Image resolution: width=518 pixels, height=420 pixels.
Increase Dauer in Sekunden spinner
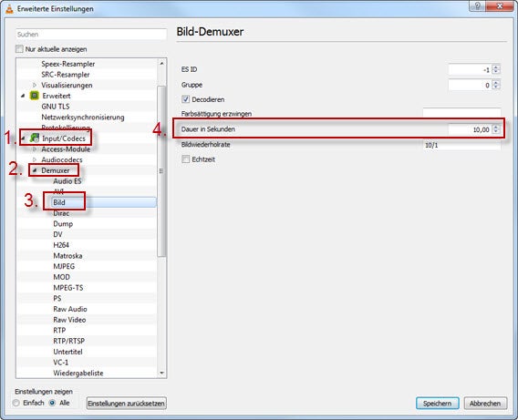click(496, 127)
